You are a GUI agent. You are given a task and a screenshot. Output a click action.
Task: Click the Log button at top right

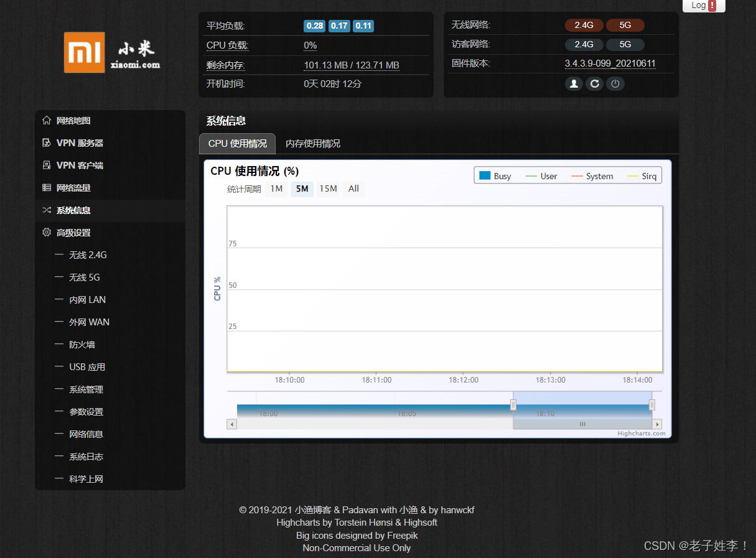coord(704,6)
